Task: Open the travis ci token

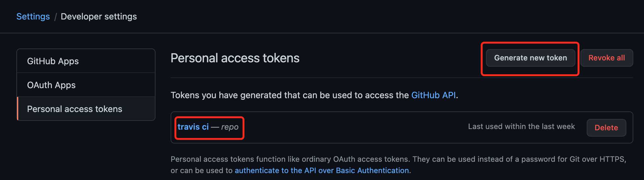Action: pos(193,127)
